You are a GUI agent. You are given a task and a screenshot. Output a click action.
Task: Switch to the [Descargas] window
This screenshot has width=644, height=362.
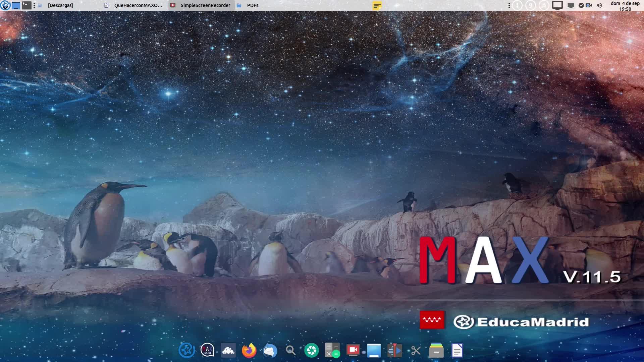[60, 5]
